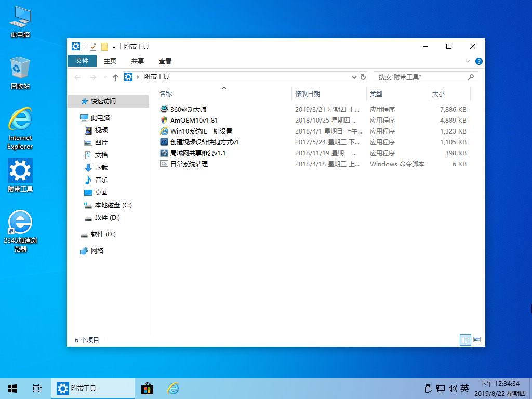Viewport: 532px width, 399px height.
Task: Click the New folder quick access icon
Action: tap(104, 46)
